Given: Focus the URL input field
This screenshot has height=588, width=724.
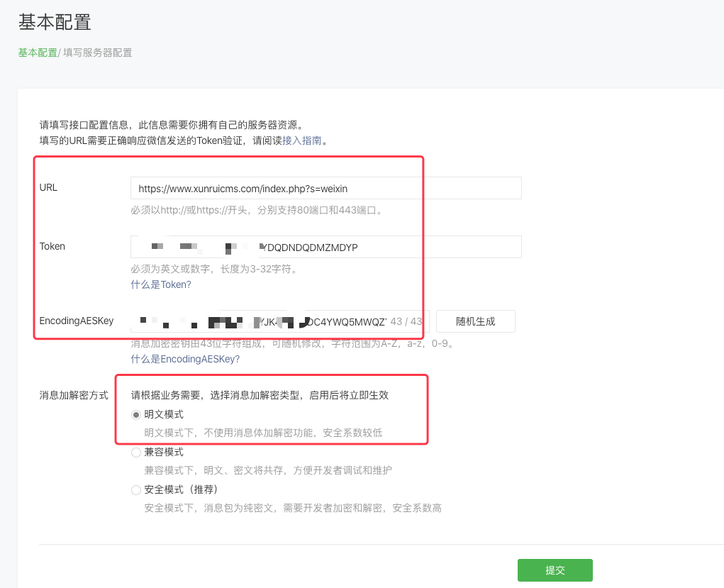Looking at the screenshot, I should 326,189.
